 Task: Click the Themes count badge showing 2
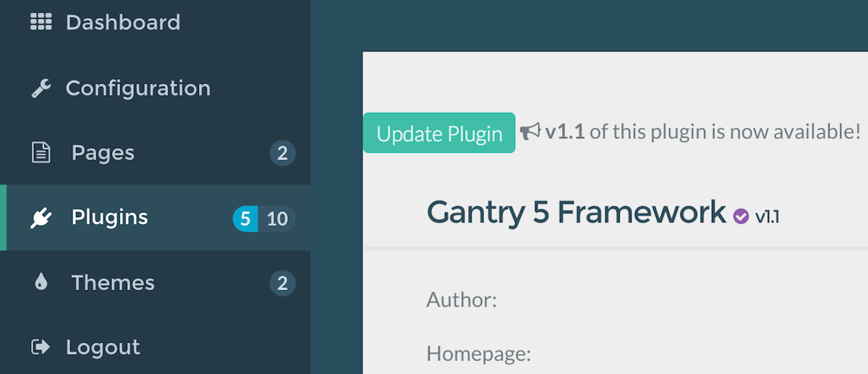coord(282,283)
